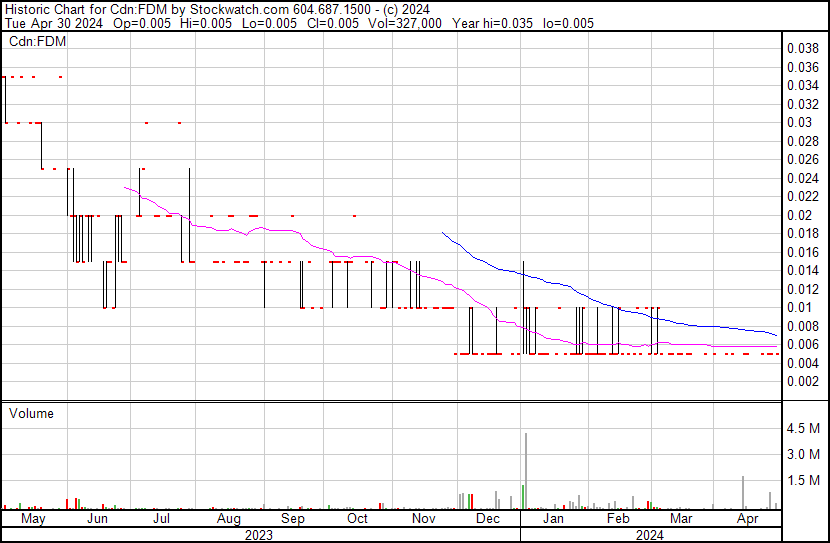Screen dimensions: 830x543
Task: Click the 'Apr' month label
Action: 747,518
